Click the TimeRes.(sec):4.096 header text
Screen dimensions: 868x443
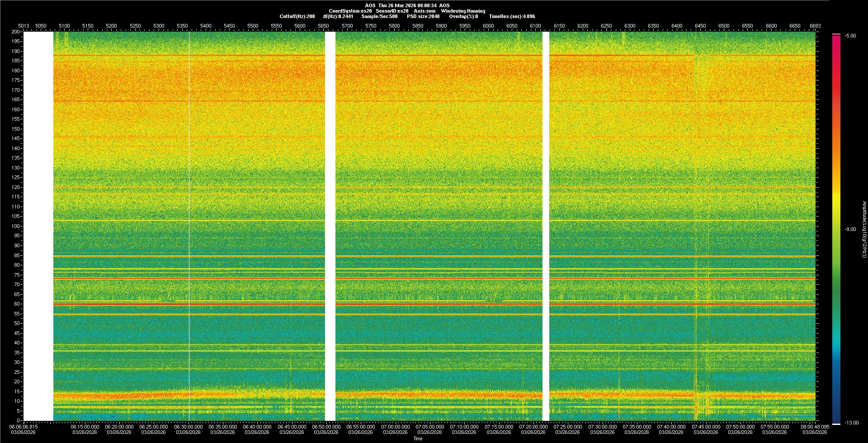click(512, 17)
